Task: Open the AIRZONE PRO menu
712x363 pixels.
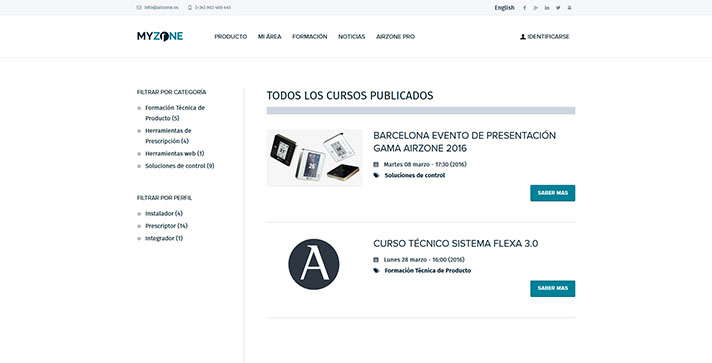Action: click(x=396, y=37)
